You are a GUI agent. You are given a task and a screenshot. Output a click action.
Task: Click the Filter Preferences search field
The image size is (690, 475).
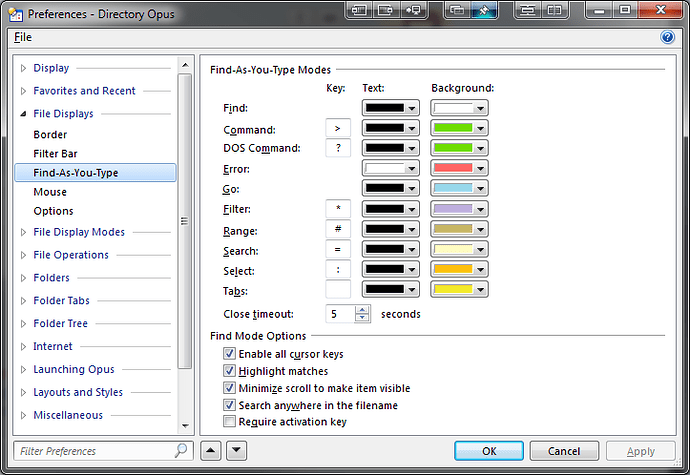(x=103, y=451)
